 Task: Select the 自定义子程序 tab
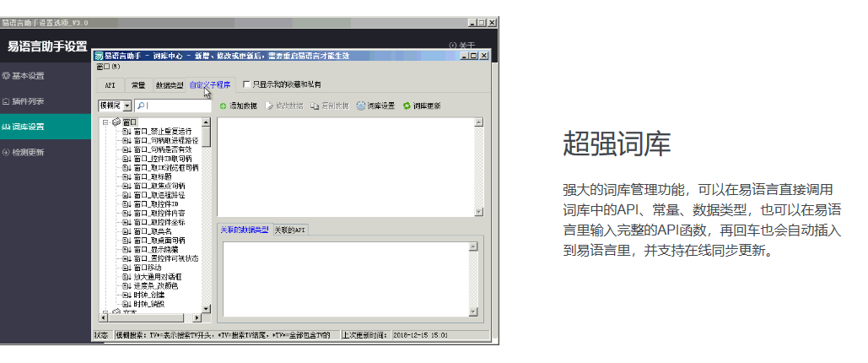click(x=211, y=84)
